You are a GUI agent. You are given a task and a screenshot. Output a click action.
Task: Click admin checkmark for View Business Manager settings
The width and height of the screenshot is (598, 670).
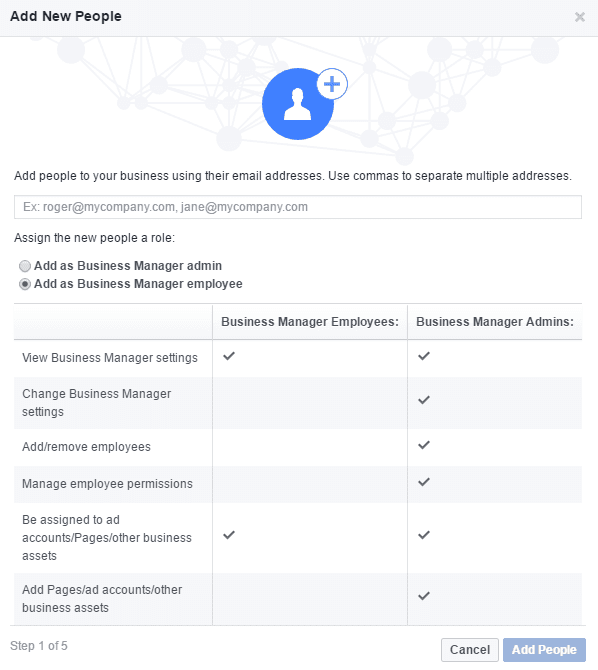[424, 356]
